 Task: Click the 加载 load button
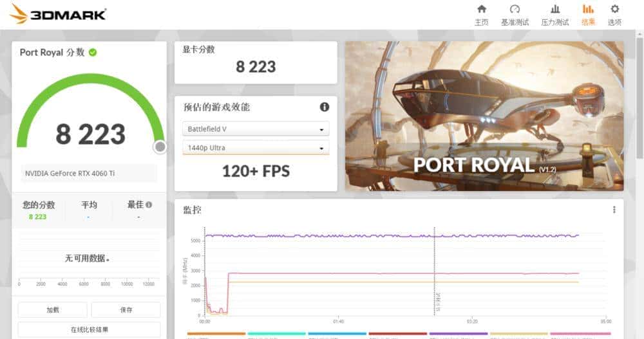click(53, 310)
